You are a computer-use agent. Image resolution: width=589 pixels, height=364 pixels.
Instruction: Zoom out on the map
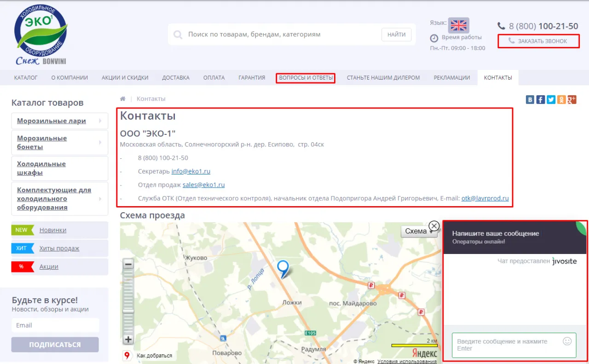tap(128, 264)
